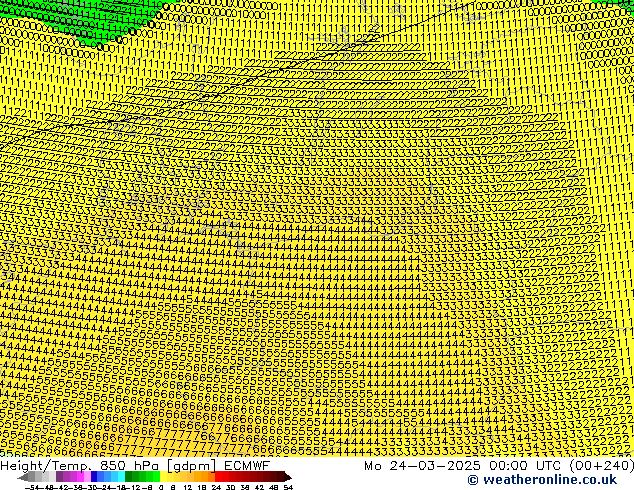Click the dark green swatch left of -12
Viewport: 634px width, 490px height.
(129, 476)
